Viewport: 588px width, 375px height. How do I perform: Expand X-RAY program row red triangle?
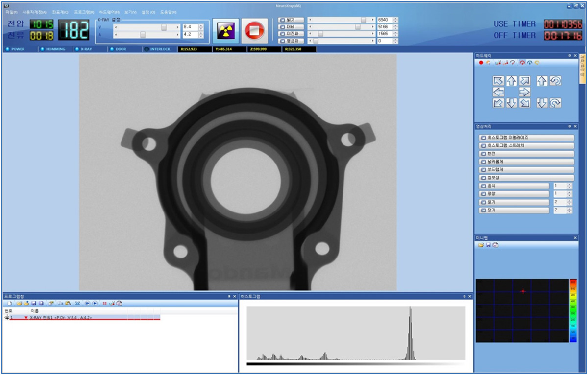(26, 318)
